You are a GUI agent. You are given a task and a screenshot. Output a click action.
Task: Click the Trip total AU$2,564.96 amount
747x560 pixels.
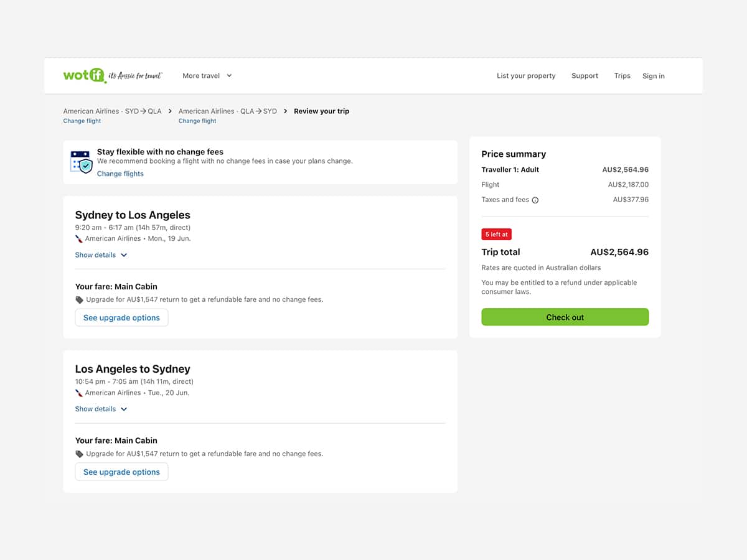coord(619,252)
